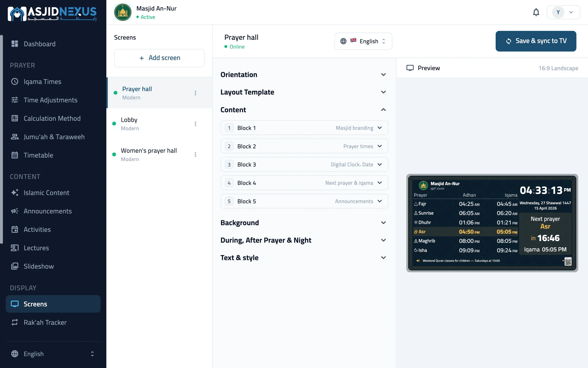The height and width of the screenshot is (368, 588).
Task: Click the TV preview thumbnail
Action: click(492, 223)
